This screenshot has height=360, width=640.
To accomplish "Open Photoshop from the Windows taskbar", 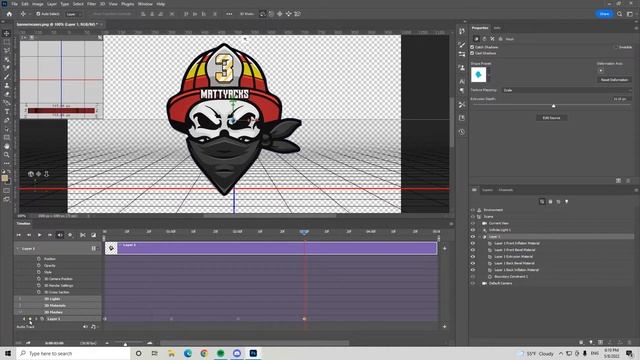I will coord(253,353).
